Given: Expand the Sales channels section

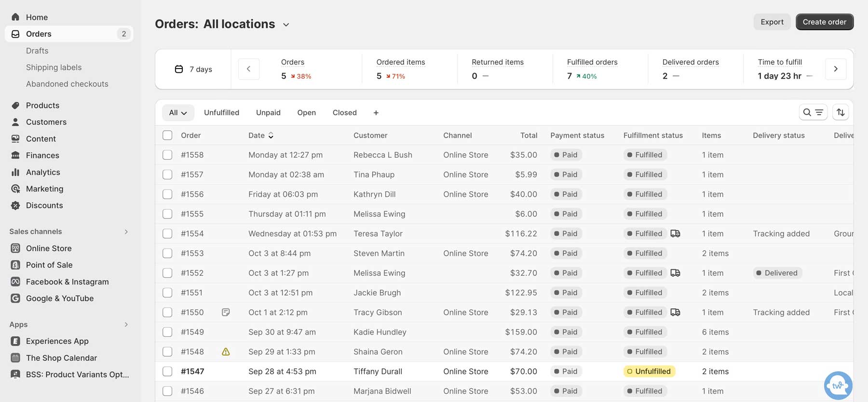Looking at the screenshot, I should [126, 232].
